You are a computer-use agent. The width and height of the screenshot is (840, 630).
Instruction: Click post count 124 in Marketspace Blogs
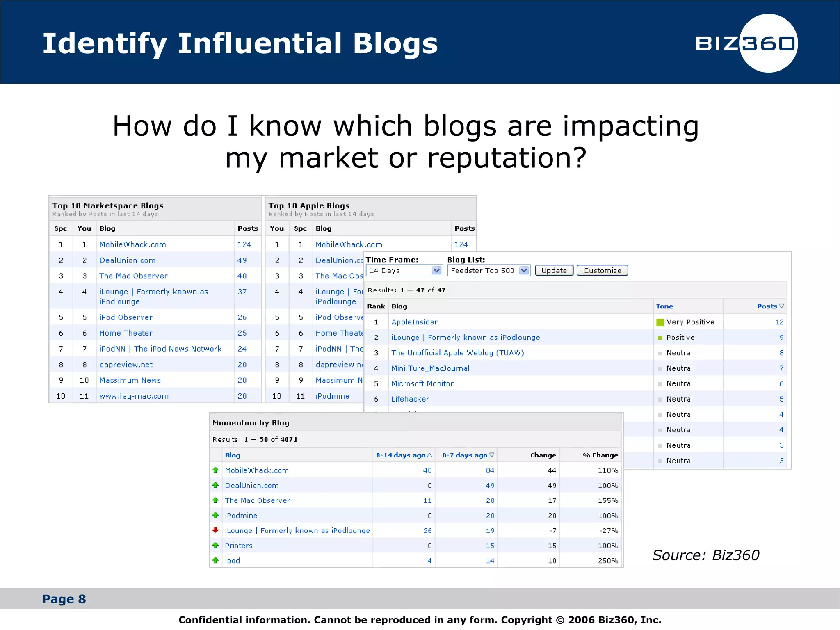click(244, 244)
